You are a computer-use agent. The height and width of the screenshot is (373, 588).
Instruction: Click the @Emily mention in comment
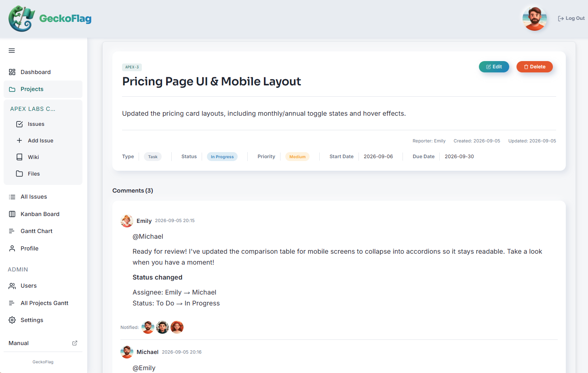coord(144,368)
